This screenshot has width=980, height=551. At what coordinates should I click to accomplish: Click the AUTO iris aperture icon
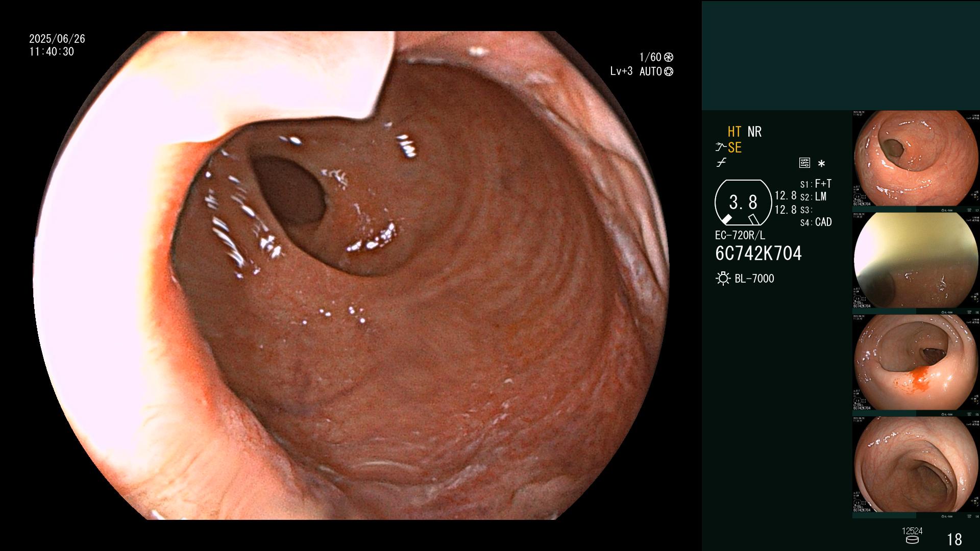tap(669, 71)
